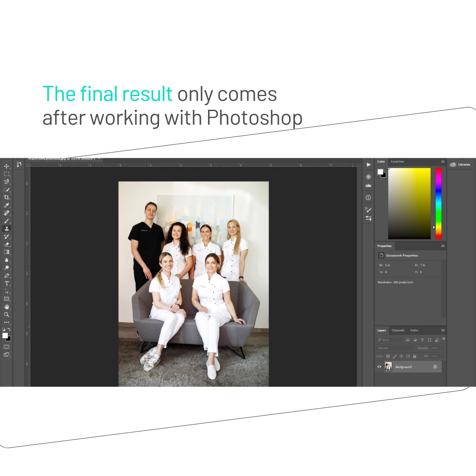Select the Type tool
This screenshot has width=476, height=476.
pos(6,283)
